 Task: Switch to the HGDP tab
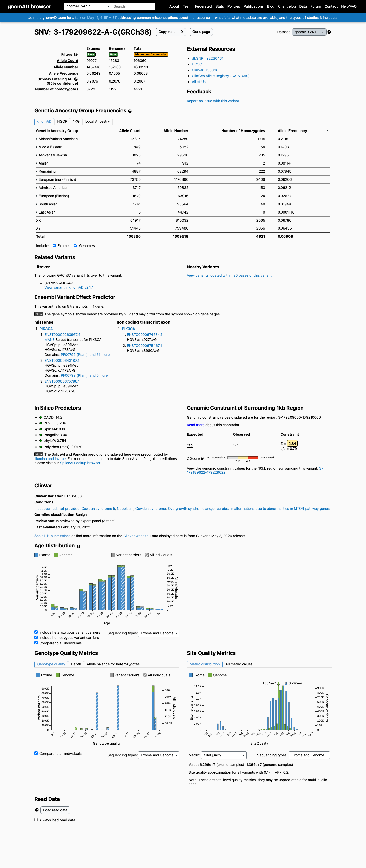click(x=62, y=121)
